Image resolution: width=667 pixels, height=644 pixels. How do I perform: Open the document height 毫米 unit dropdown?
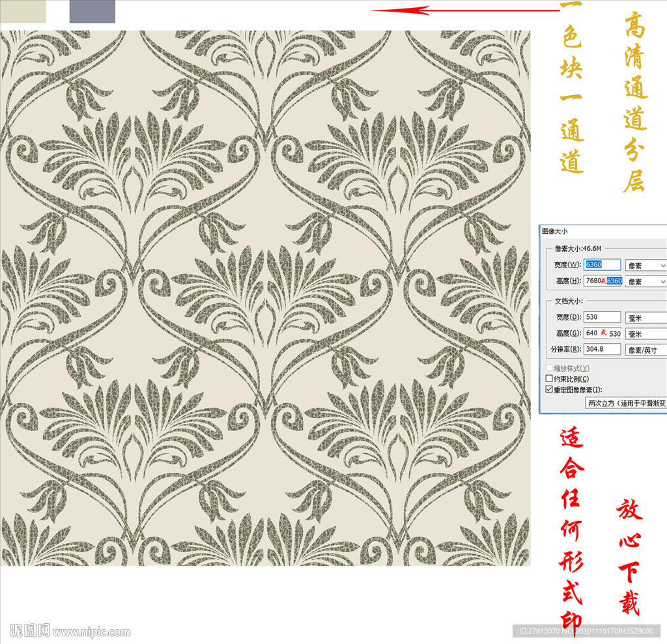click(646, 333)
